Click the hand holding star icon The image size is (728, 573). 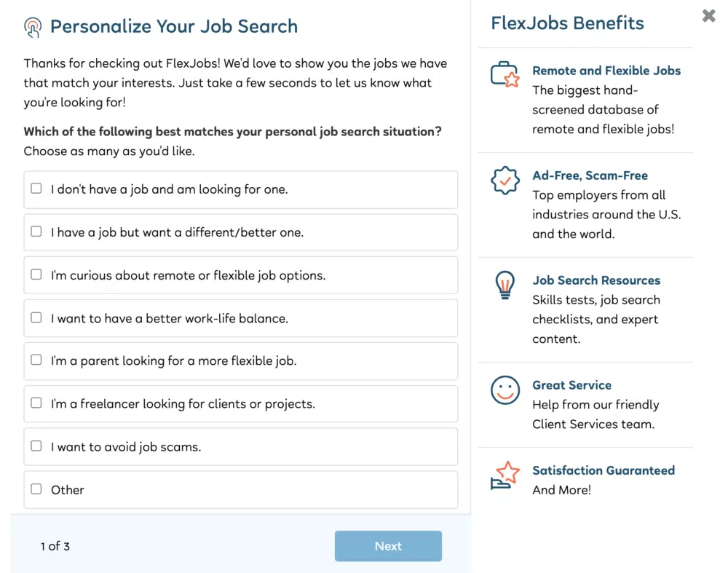[505, 475]
